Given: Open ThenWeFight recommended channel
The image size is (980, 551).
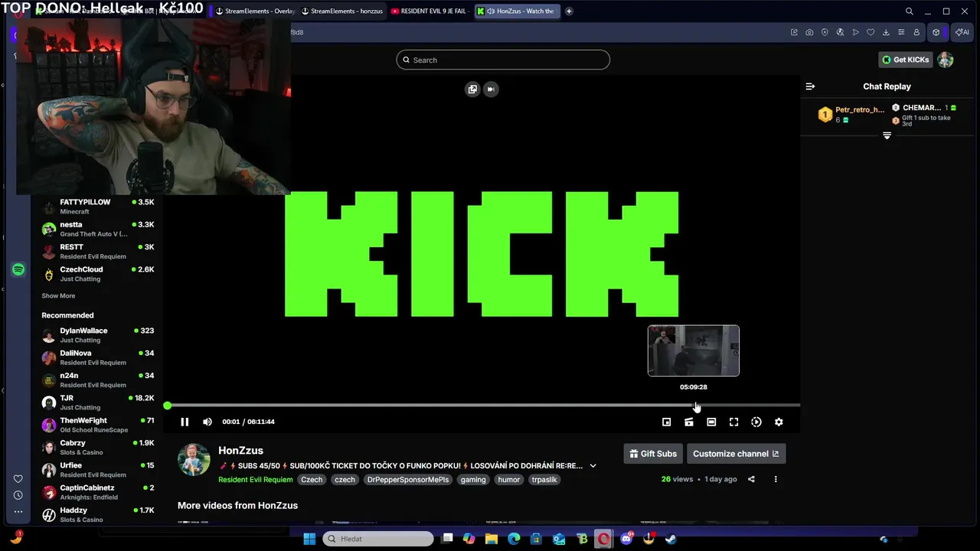Looking at the screenshot, I should click(x=98, y=425).
